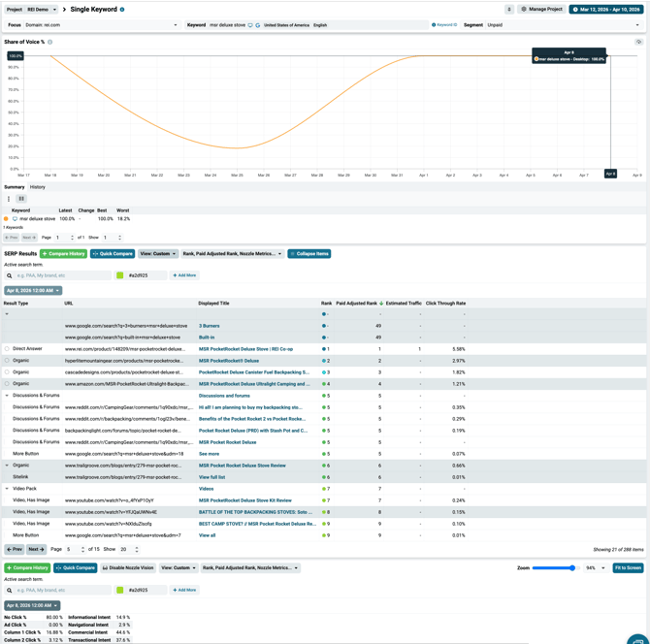
Task: Open the Keyword ID info icon
Action: click(x=434, y=25)
